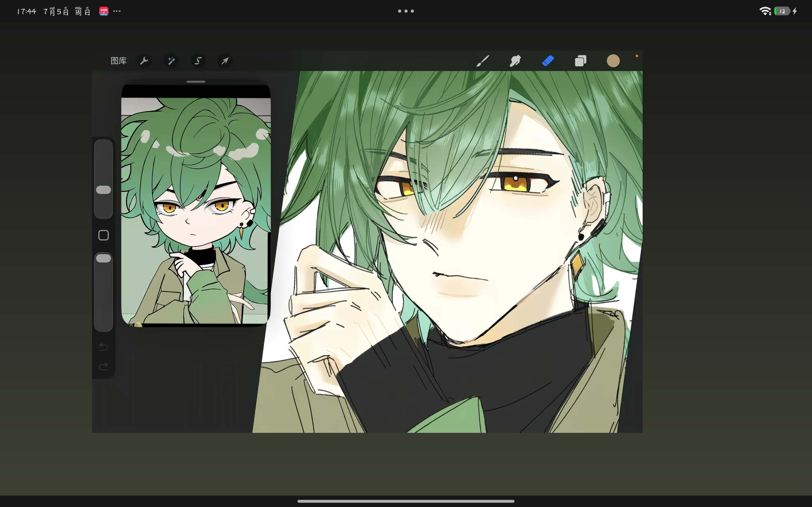Open the Layers panel icon
Screen dimensions: 812x507
[x=580, y=61]
